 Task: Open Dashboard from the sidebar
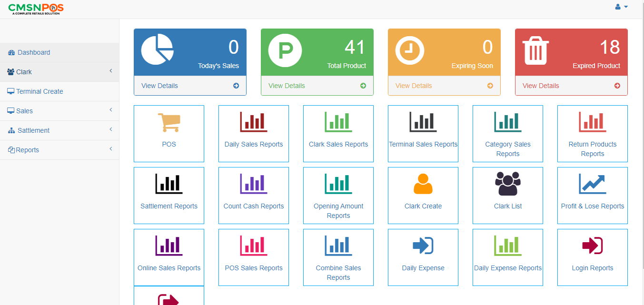click(33, 52)
